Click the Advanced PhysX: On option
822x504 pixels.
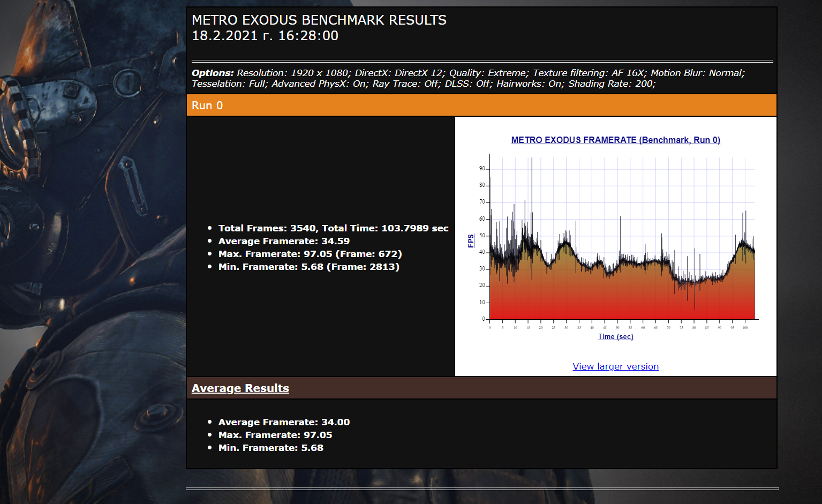(320, 84)
